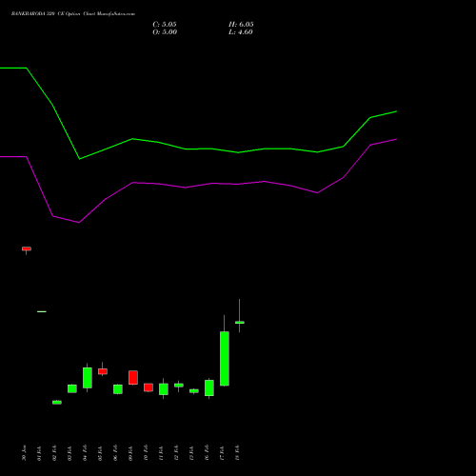Select the green candle for 06 Feb
476x476 pixels.
118,389
